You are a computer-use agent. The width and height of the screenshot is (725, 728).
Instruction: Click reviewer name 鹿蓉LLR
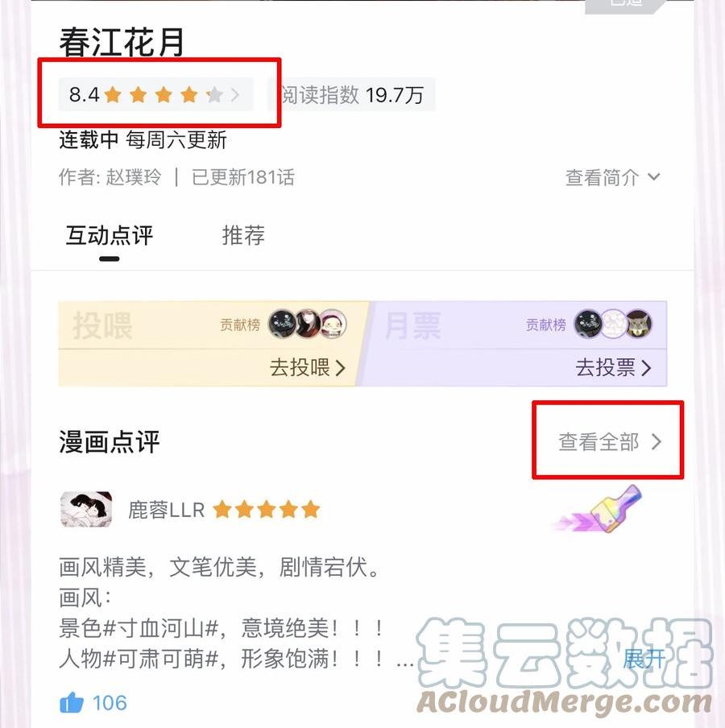coord(166,510)
